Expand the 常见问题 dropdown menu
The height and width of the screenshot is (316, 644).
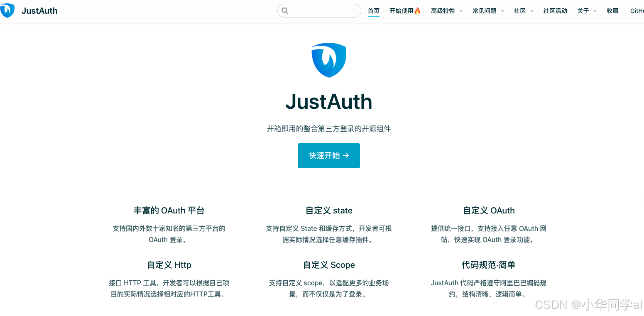click(488, 11)
